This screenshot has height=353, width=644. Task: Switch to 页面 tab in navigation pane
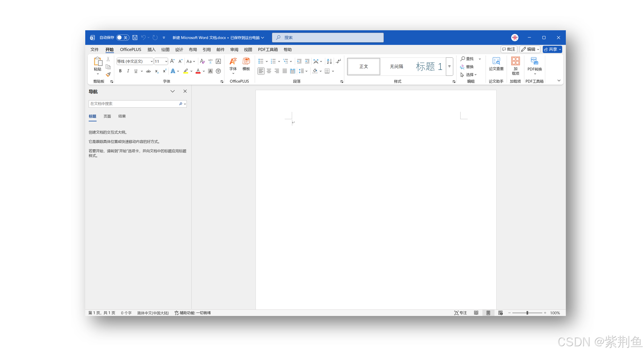click(x=107, y=116)
